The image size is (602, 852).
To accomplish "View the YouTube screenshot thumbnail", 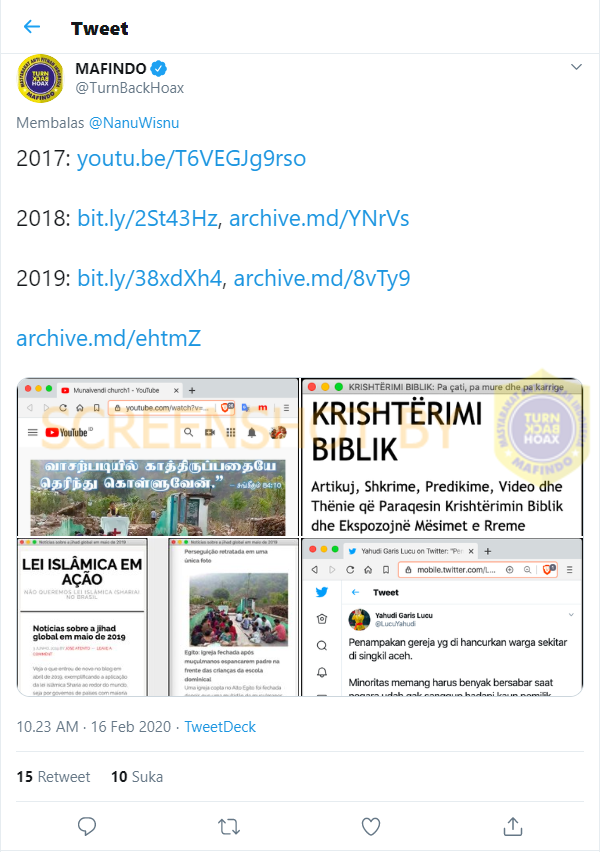I will click(x=158, y=458).
